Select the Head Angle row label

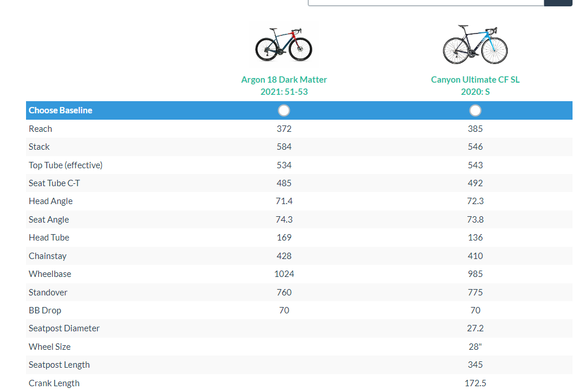pos(51,201)
